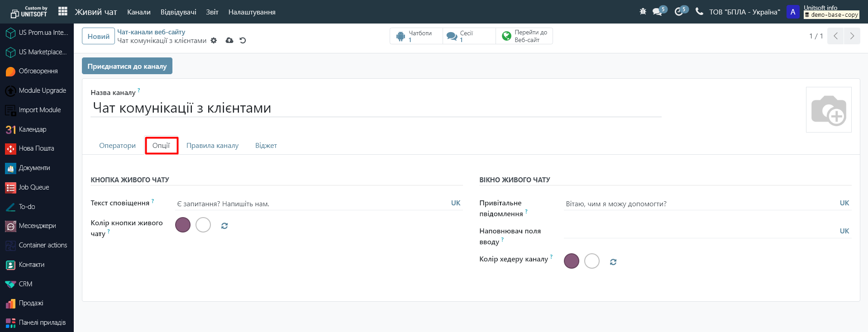Open the apps grid menu icon
This screenshot has width=868, height=332.
pos(63,11)
